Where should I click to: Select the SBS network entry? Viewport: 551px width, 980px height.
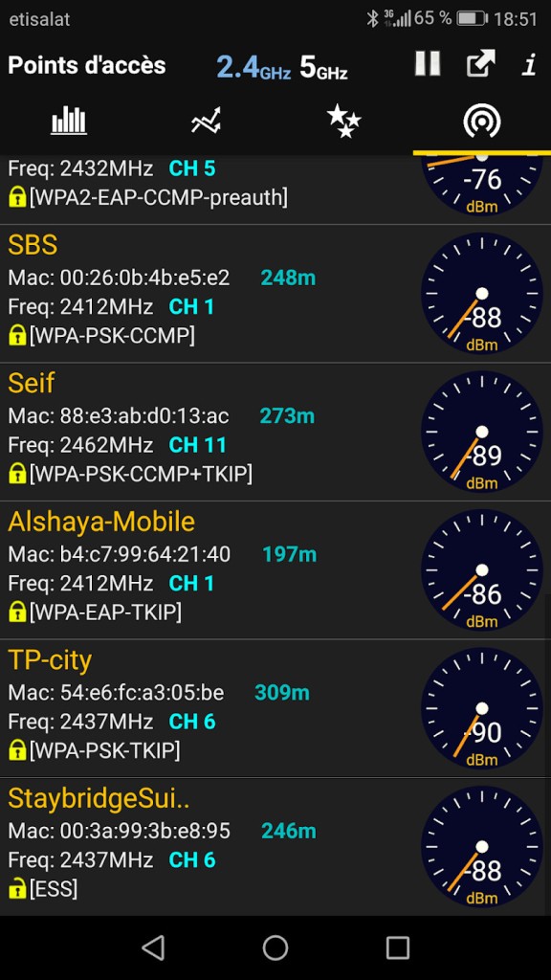(275, 294)
